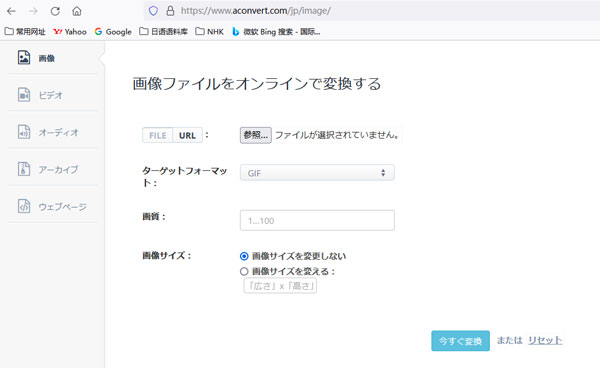The height and width of the screenshot is (368, 600).
Task: Click the browser forward arrow
Action: point(33,11)
